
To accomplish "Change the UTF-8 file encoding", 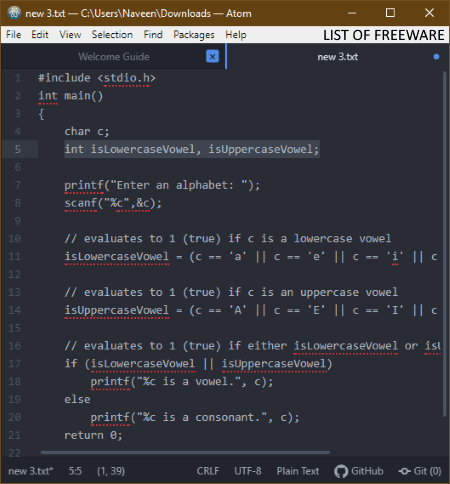I will click(248, 471).
